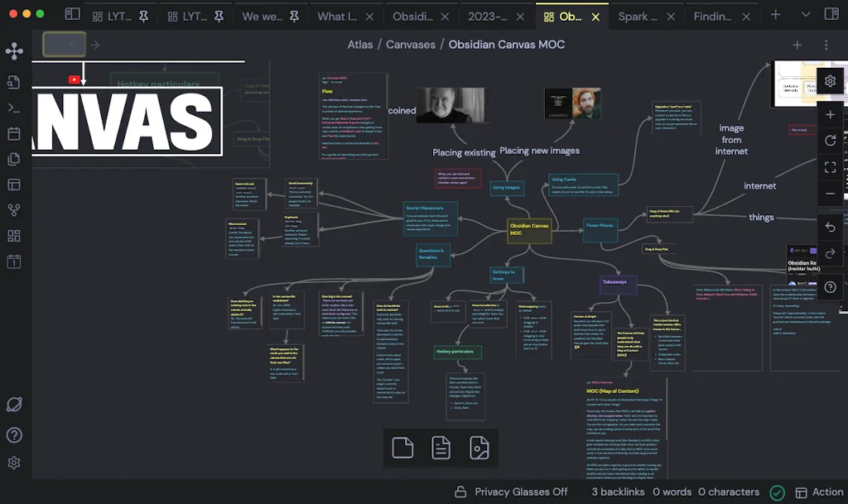848x504 pixels.
Task: Zoom in on the canvas
Action: click(x=830, y=115)
